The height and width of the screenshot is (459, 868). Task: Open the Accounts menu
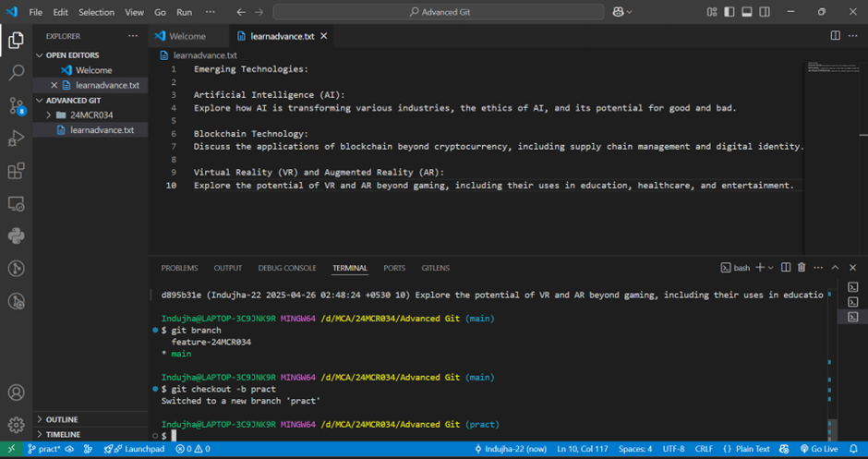coord(16,393)
